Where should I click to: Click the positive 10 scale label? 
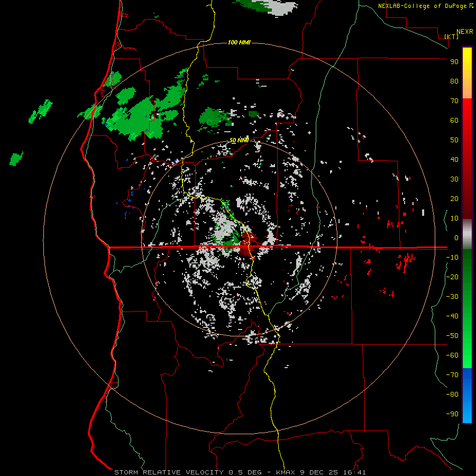pyautogui.click(x=454, y=218)
